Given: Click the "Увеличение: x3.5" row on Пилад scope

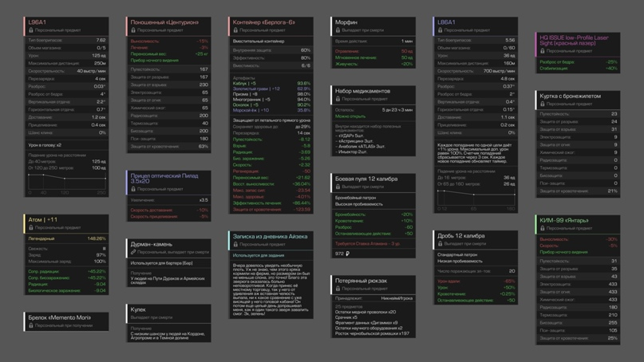Looking at the screenshot, I should (169, 200).
